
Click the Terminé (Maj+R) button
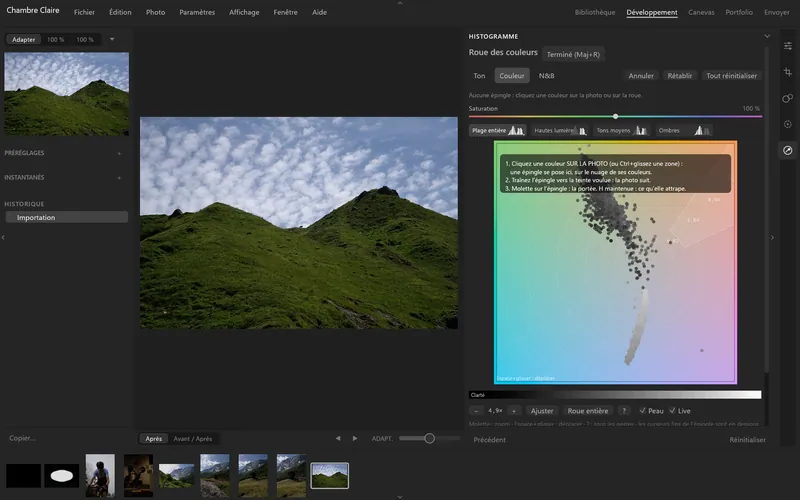coord(573,54)
